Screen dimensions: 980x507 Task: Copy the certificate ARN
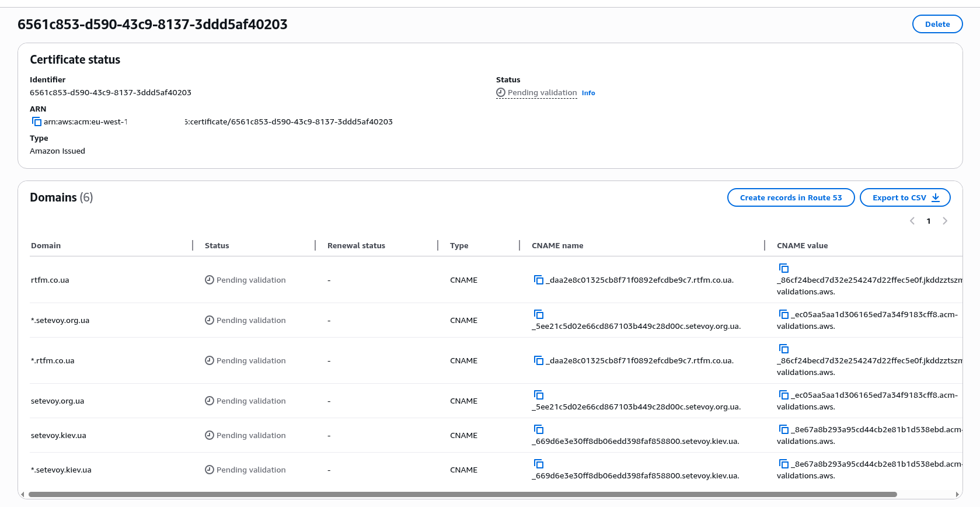coord(37,121)
